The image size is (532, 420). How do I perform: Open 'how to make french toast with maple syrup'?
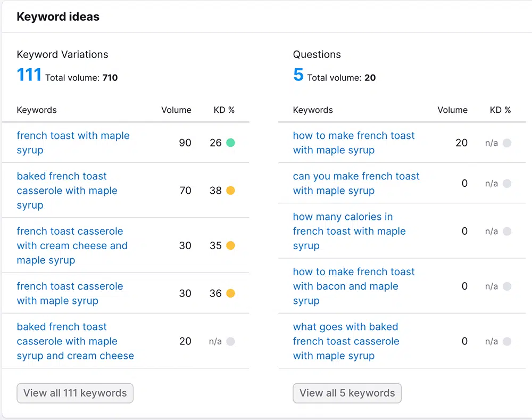coord(353,143)
